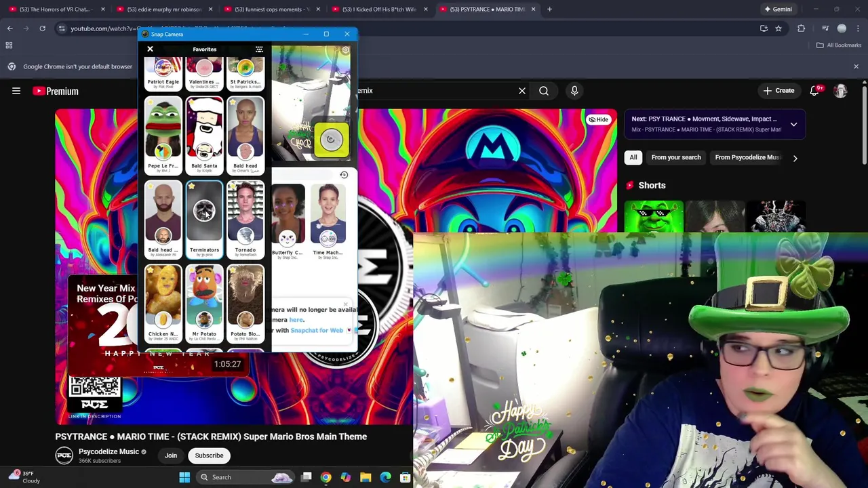The width and height of the screenshot is (868, 488).
Task: Select the Bald Santa lens
Action: point(204,135)
